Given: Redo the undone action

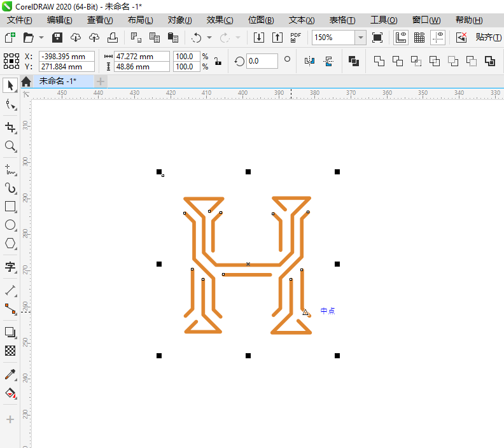Looking at the screenshot, I should (x=225, y=38).
